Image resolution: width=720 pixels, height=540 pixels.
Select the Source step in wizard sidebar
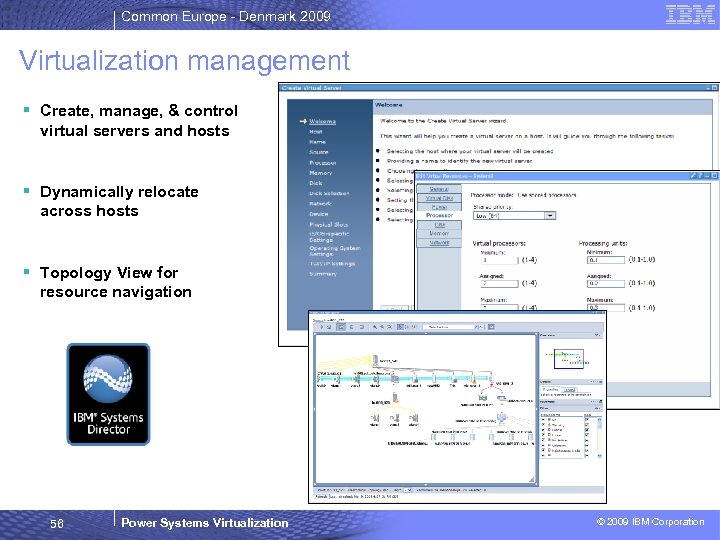[x=319, y=152]
